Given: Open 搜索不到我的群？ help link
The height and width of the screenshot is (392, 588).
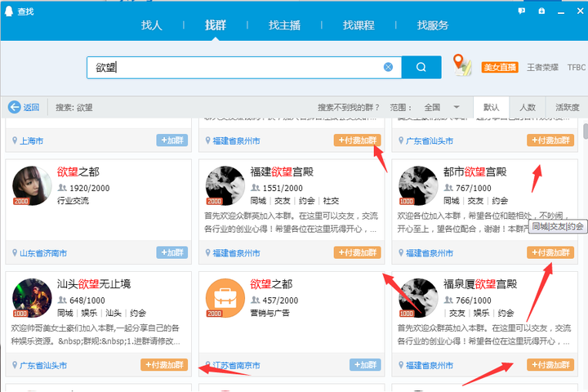Looking at the screenshot, I should (349, 108).
